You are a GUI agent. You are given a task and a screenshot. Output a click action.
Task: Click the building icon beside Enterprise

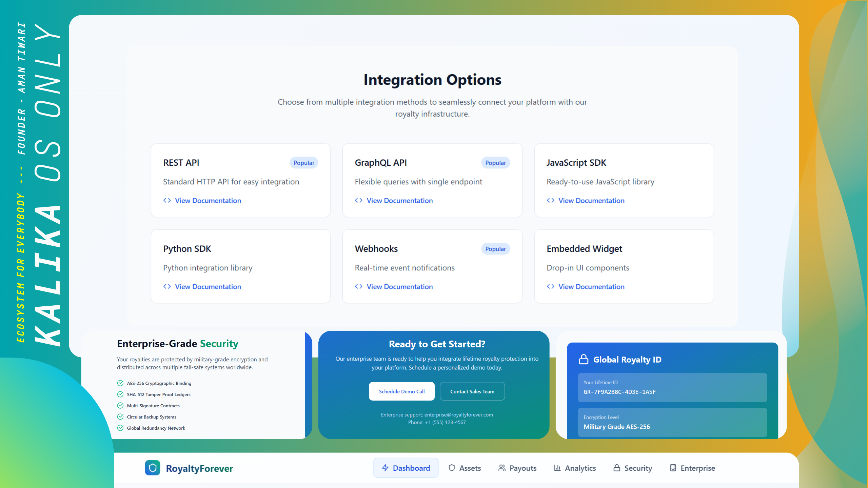pyautogui.click(x=673, y=468)
